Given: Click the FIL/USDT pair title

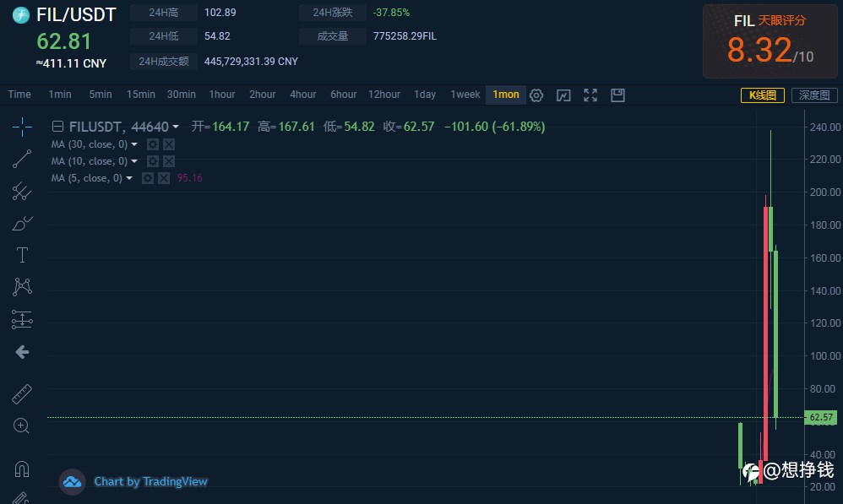Looking at the screenshot, I should click(x=76, y=14).
